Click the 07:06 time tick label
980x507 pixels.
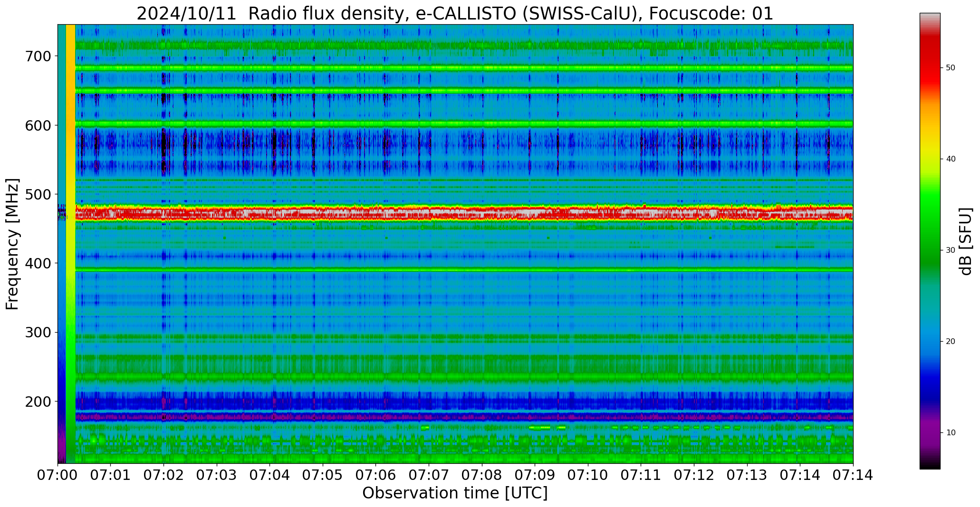(x=376, y=475)
